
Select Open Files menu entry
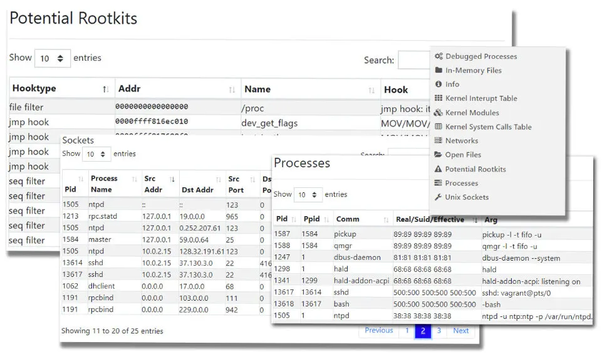(463, 155)
